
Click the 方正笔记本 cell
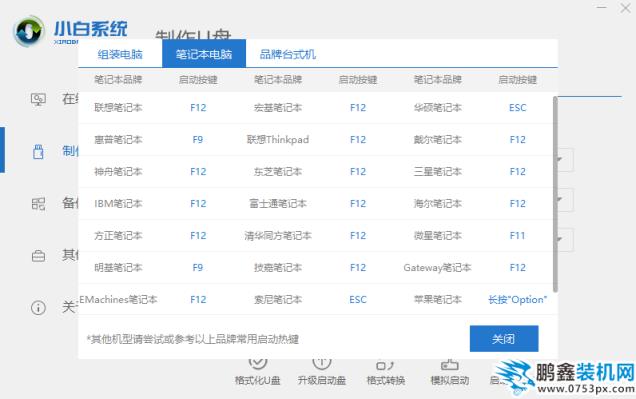(x=118, y=236)
